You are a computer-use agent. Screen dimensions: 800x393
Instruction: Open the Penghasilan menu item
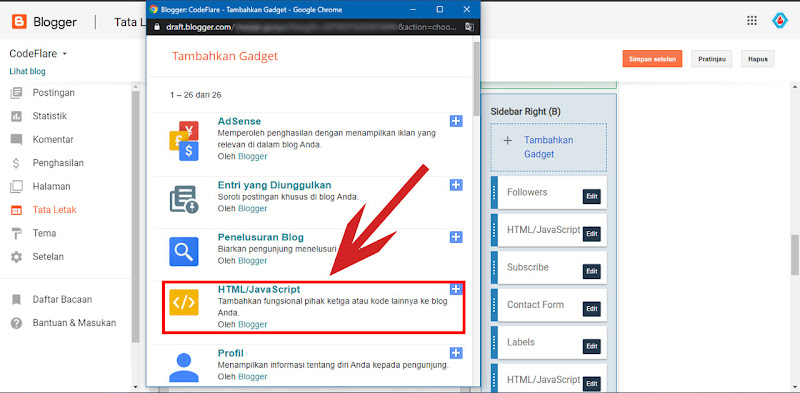click(x=58, y=163)
